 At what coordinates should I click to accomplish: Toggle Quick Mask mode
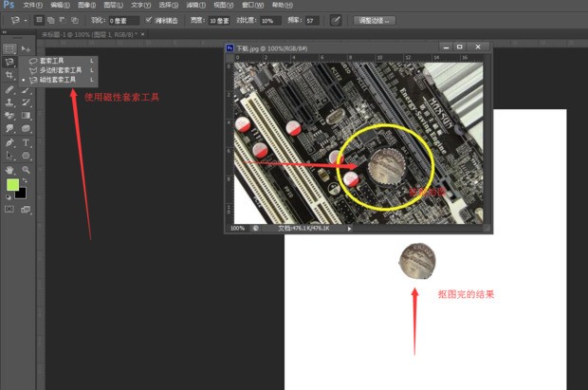pyautogui.click(x=9, y=209)
